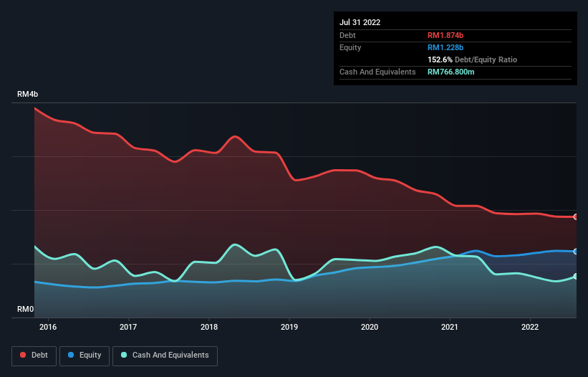Toggle the Debt legend button
Image resolution: width=588 pixels, height=377 pixels.
(x=34, y=355)
